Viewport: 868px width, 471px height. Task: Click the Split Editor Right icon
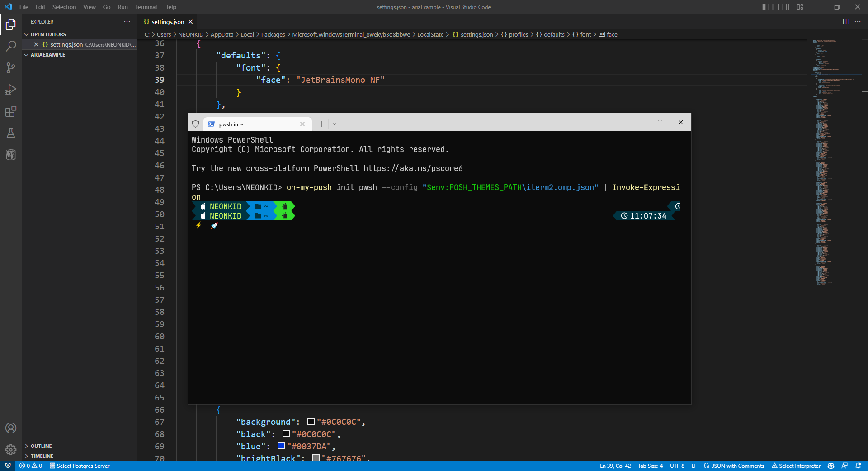tap(846, 22)
